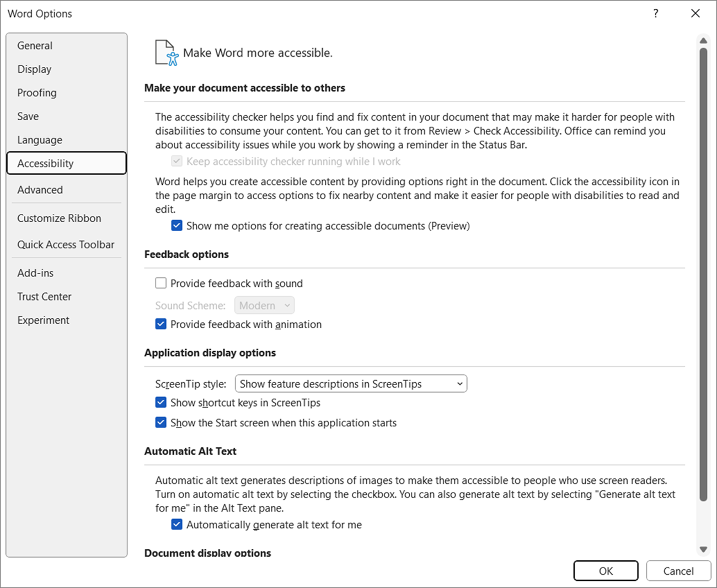Click the scrollbar down arrow
Image resolution: width=717 pixels, height=588 pixels.
pyautogui.click(x=703, y=549)
